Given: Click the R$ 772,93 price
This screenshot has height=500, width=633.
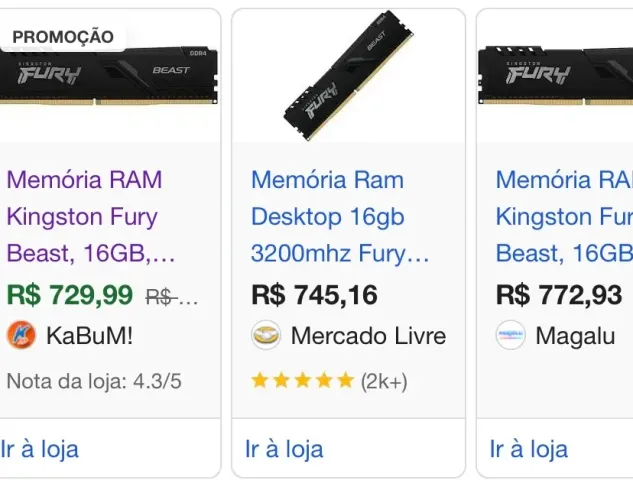Looking at the screenshot, I should [559, 295].
